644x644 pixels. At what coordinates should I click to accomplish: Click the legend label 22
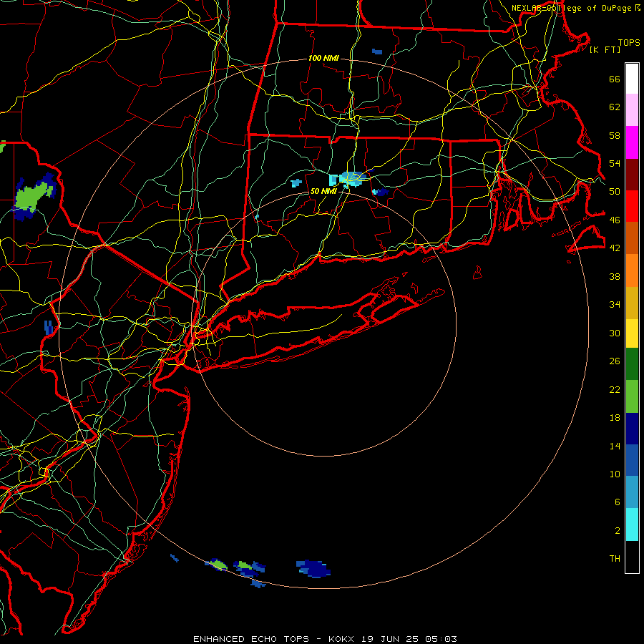tap(615, 389)
